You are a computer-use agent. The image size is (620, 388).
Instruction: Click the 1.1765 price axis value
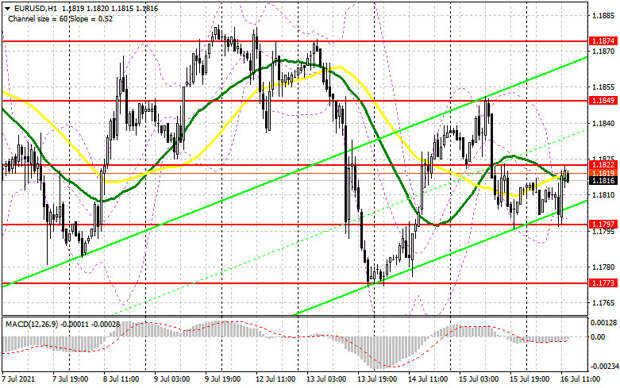[603, 303]
